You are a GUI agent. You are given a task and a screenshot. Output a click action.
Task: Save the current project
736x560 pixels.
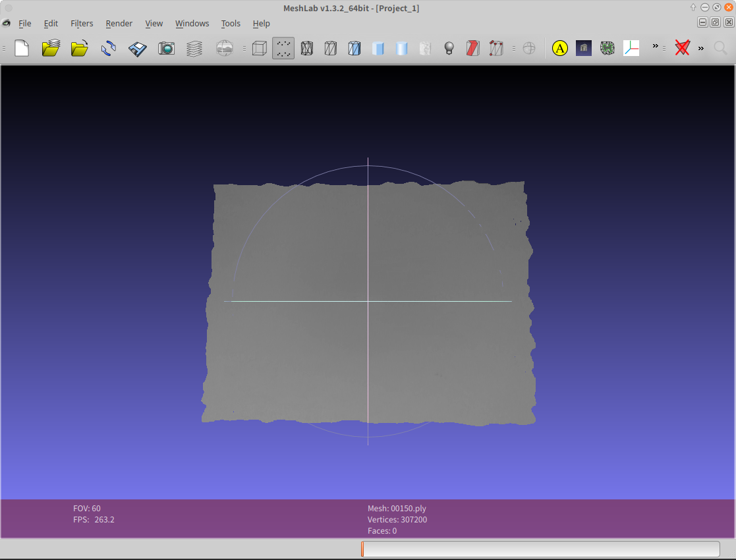pos(136,48)
